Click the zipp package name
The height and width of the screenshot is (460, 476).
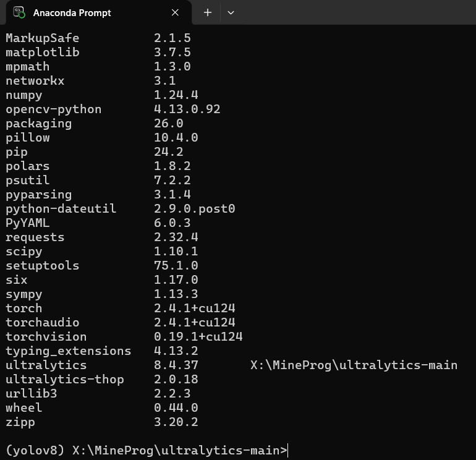pyautogui.click(x=20, y=422)
